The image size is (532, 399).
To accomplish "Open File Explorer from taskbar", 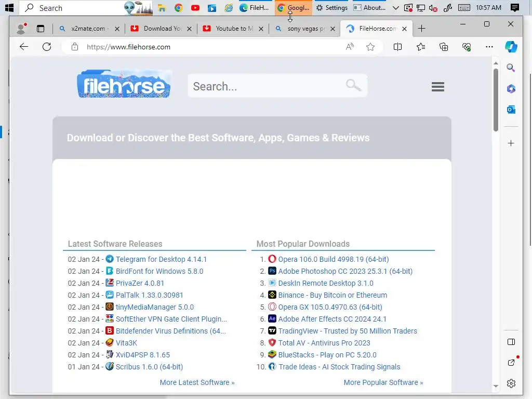I will pos(162,7).
